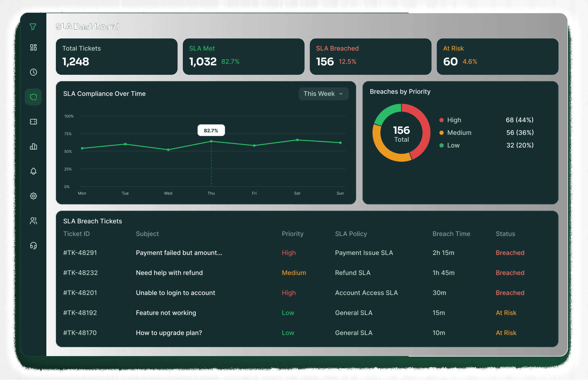Open ticket #TK-48201
The height and width of the screenshot is (384, 588).
[80, 293]
